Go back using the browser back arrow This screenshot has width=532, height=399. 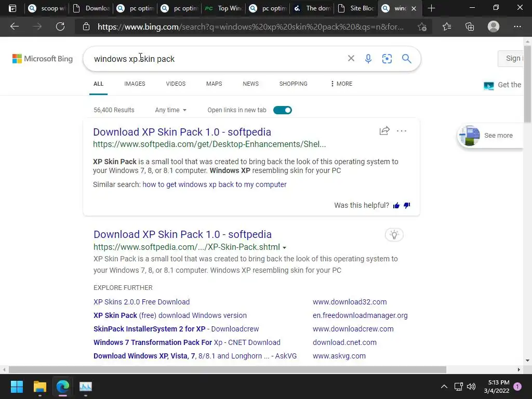pos(15,26)
